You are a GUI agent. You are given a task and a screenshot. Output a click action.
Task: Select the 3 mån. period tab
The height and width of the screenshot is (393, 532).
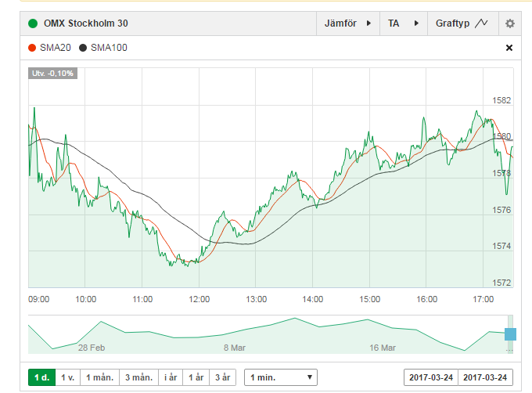pos(138,377)
